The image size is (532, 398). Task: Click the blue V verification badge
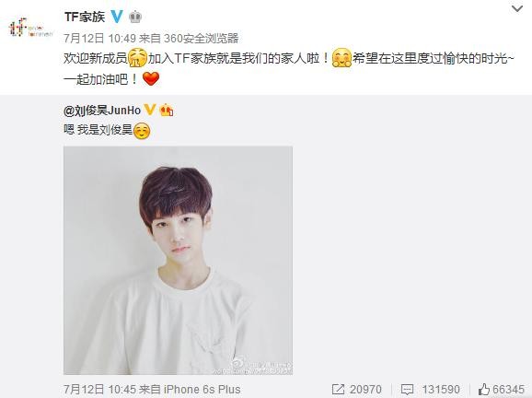pyautogui.click(x=117, y=17)
